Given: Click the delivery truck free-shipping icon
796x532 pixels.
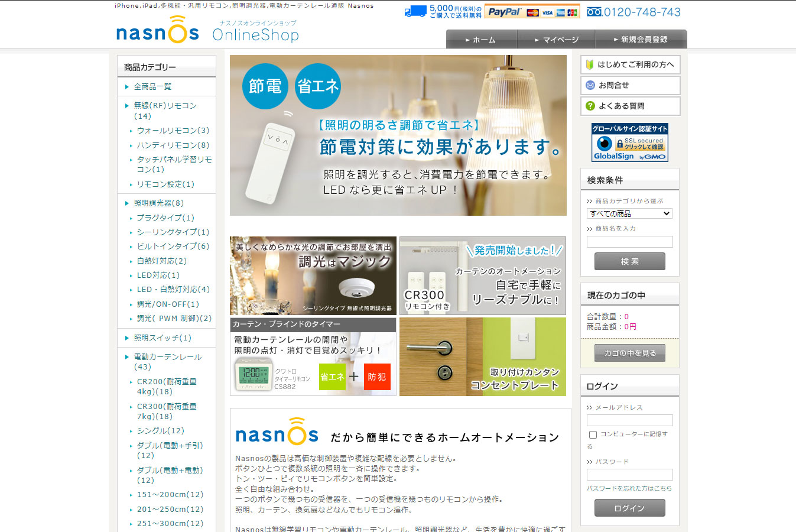Looking at the screenshot, I should (415, 12).
